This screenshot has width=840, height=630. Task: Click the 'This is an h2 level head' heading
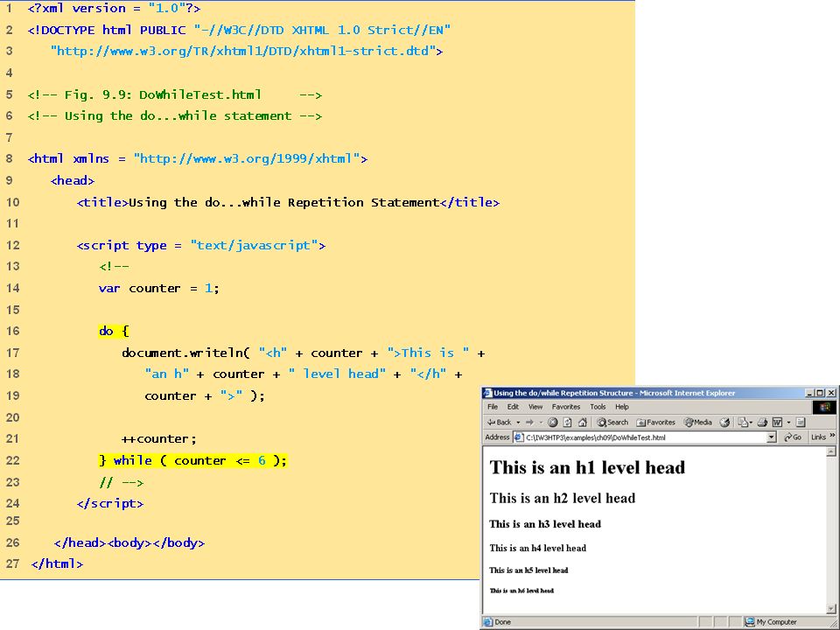[562, 498]
